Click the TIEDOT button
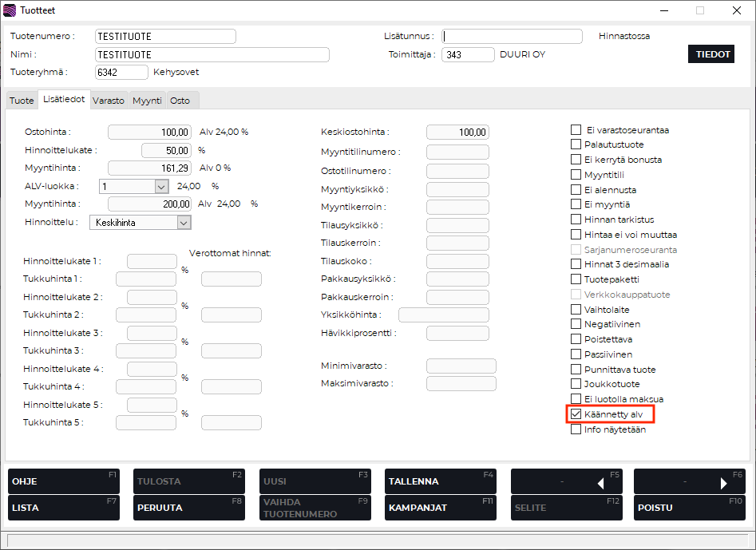Image resolution: width=756 pixels, height=550 pixels. pyautogui.click(x=710, y=54)
